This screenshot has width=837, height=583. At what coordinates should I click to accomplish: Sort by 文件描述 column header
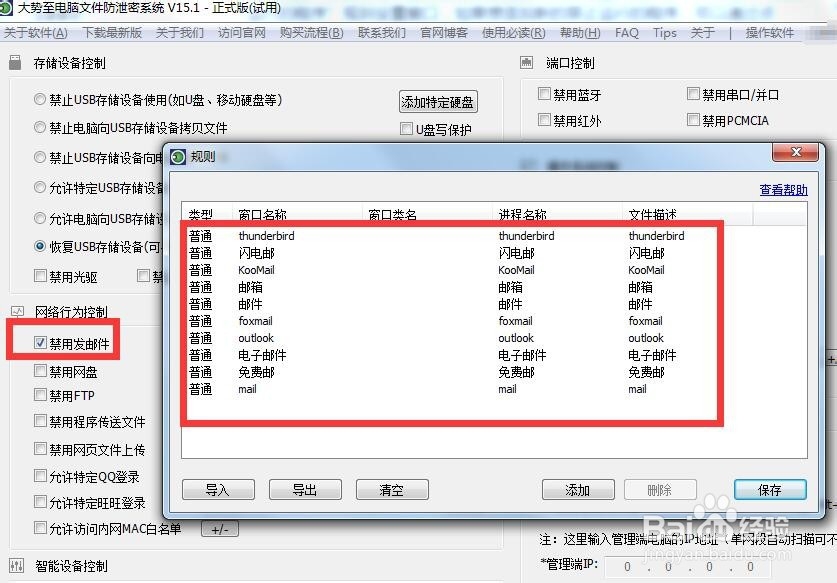tap(688, 215)
